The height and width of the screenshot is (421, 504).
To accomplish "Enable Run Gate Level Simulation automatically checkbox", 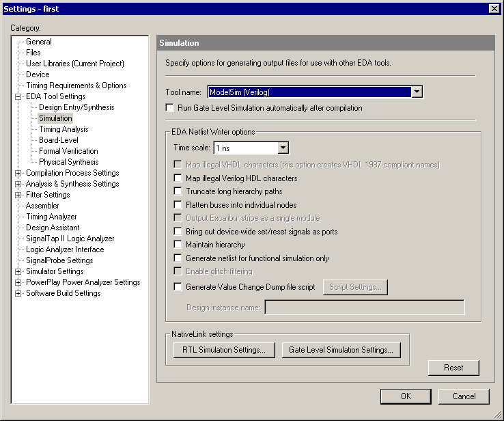I will click(170, 108).
